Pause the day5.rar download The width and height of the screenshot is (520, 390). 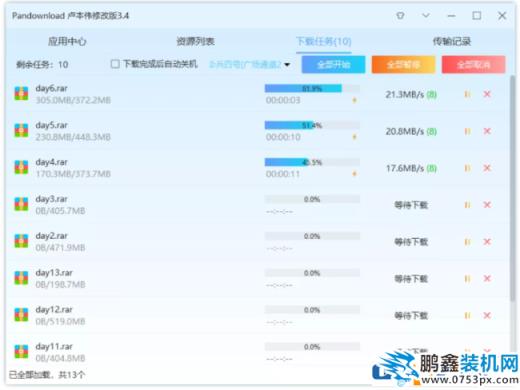467,131
